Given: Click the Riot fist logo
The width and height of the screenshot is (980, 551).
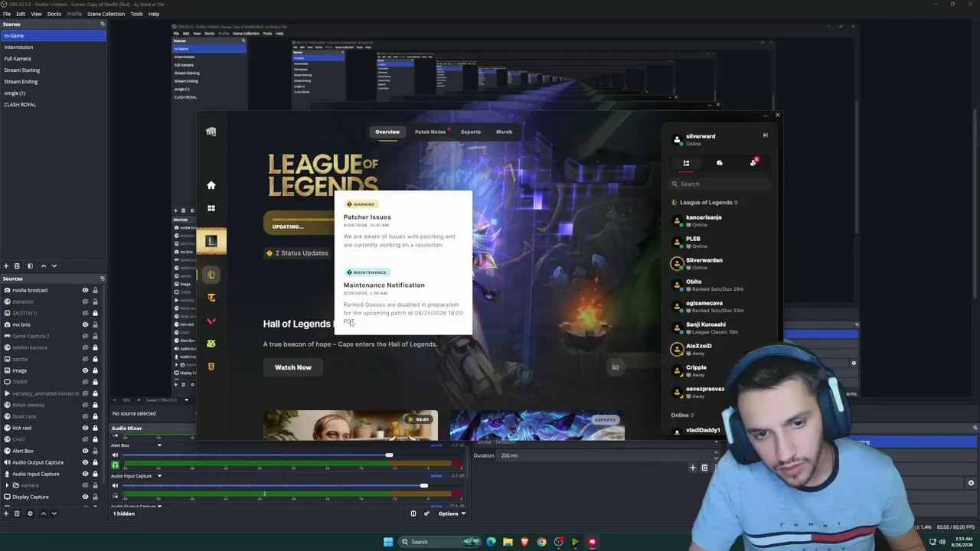Looking at the screenshot, I should point(211,132).
